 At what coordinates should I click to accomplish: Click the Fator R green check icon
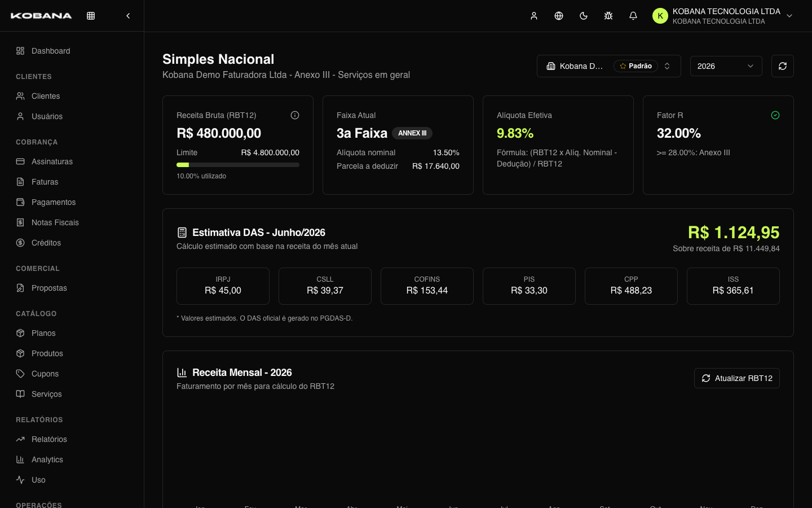pos(775,115)
